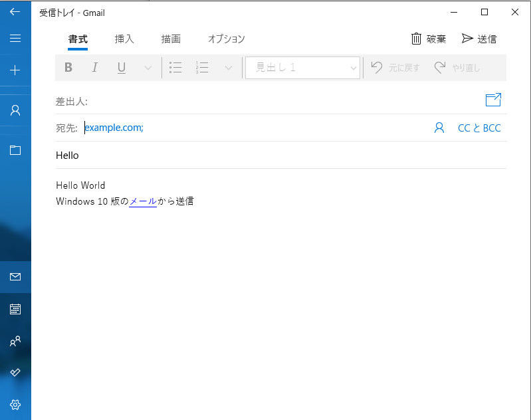Minimize the Mail window
Viewport: 531px width, 420px height.
click(x=454, y=12)
